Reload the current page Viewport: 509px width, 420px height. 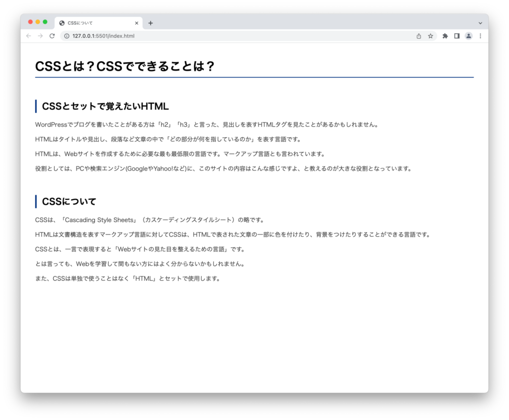pyautogui.click(x=52, y=36)
